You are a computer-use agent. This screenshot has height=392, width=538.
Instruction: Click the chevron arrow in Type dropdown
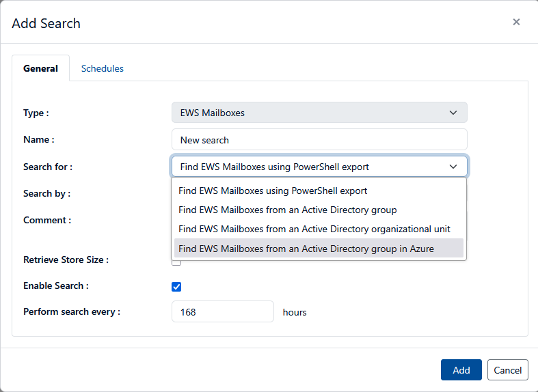click(x=453, y=113)
